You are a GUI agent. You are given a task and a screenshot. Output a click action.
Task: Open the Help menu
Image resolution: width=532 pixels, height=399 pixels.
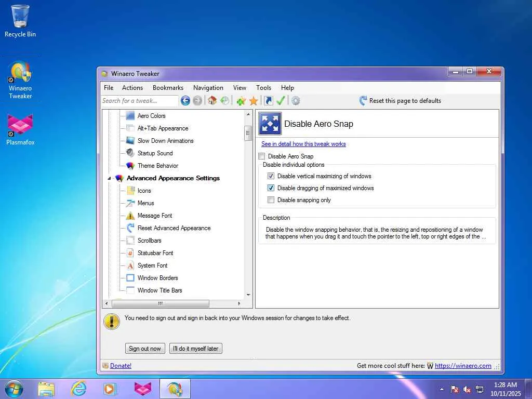click(287, 87)
